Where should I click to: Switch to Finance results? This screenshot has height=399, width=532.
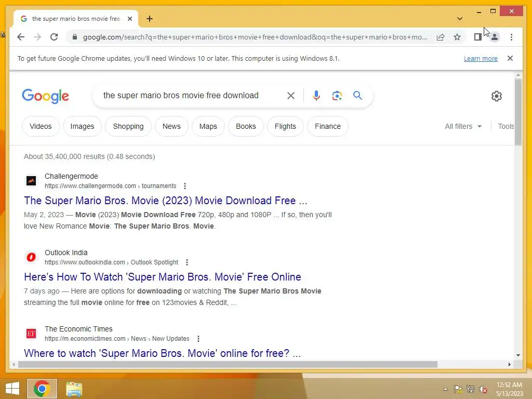pyautogui.click(x=328, y=126)
